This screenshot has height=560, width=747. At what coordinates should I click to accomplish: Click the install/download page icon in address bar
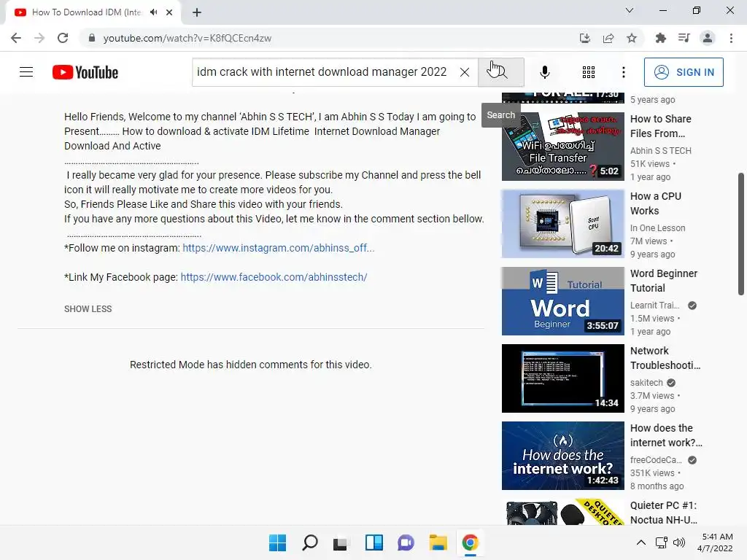tap(585, 38)
